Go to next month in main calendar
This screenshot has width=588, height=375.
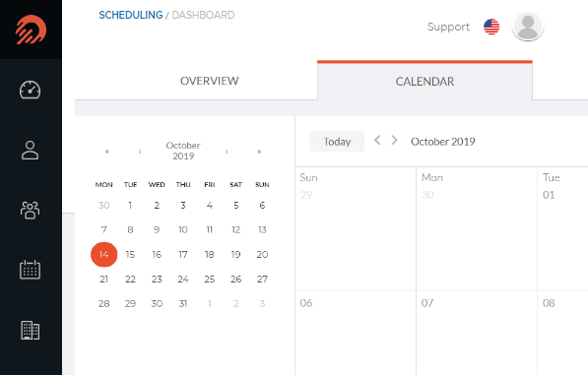[x=394, y=140]
